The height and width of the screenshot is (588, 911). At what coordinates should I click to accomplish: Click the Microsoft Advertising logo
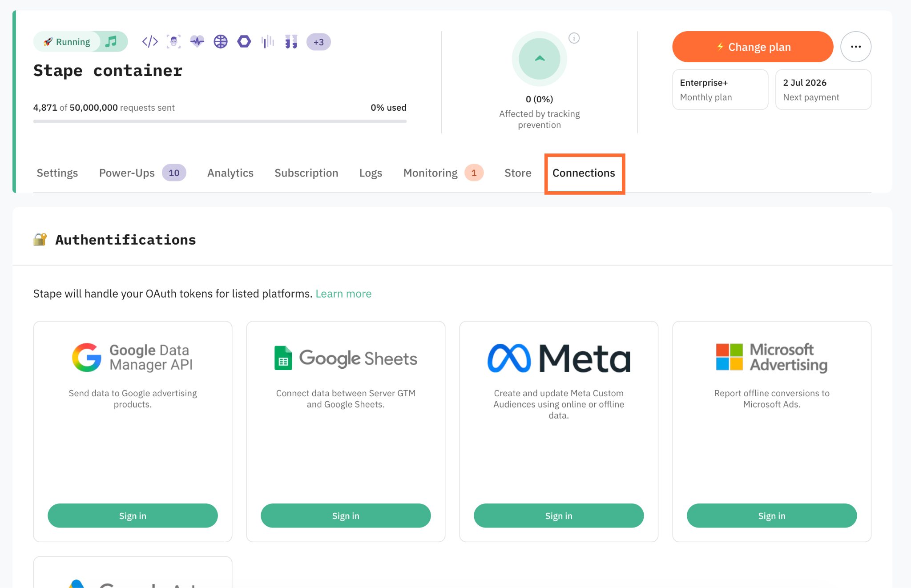(772, 358)
